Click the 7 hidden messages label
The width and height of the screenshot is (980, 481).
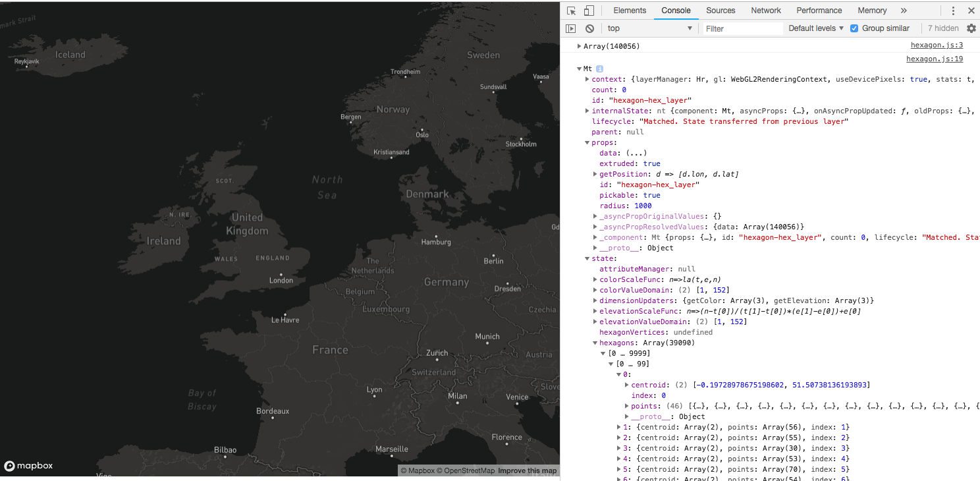coord(943,28)
